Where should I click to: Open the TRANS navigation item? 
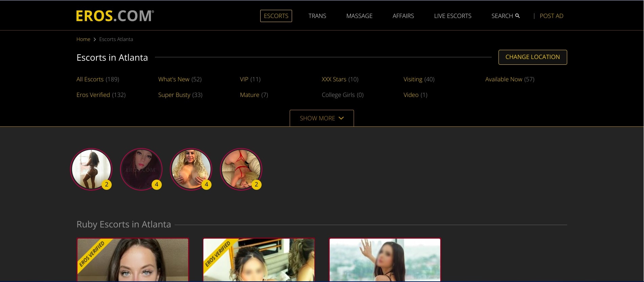pyautogui.click(x=317, y=16)
